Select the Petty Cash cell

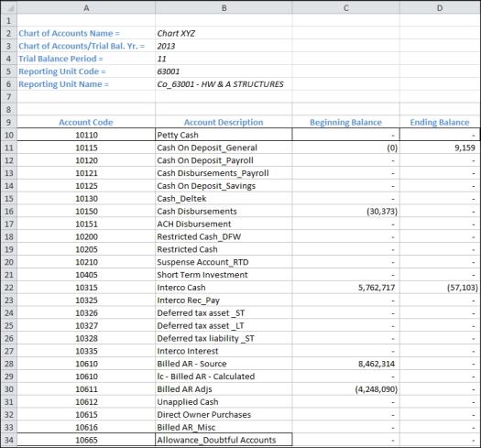tap(224, 135)
